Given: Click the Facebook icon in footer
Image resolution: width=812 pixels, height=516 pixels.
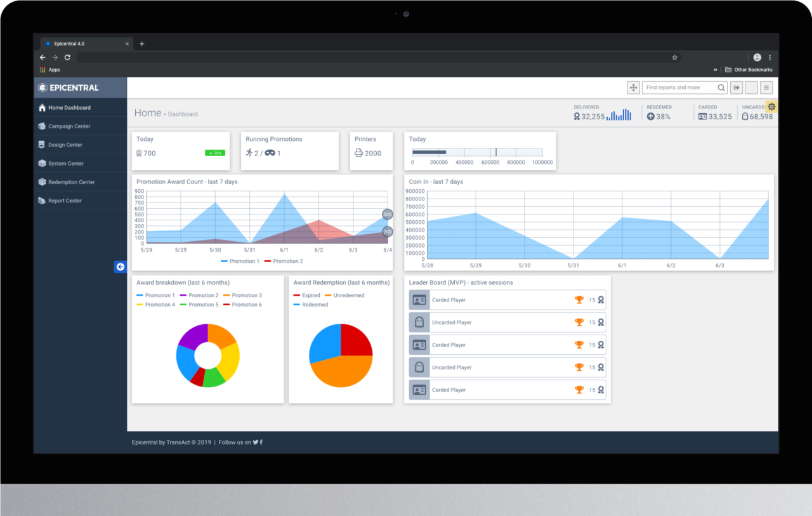Looking at the screenshot, I should [x=261, y=442].
